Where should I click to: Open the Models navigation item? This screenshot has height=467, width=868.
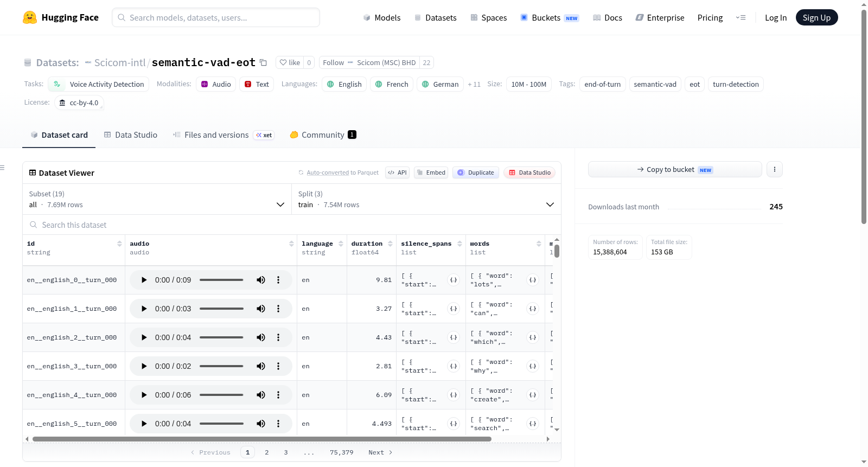click(382, 17)
